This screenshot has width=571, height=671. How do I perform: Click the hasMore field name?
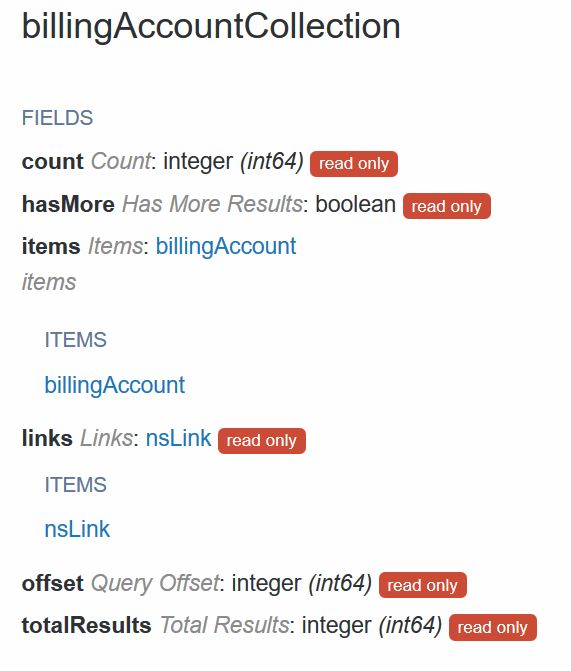click(68, 204)
